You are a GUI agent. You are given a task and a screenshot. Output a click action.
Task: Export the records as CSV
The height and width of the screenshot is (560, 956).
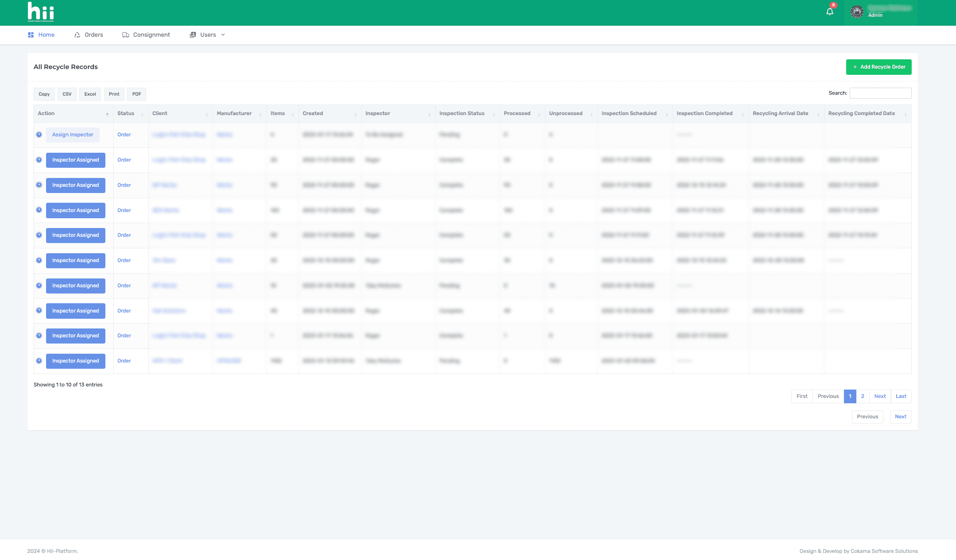pyautogui.click(x=67, y=94)
